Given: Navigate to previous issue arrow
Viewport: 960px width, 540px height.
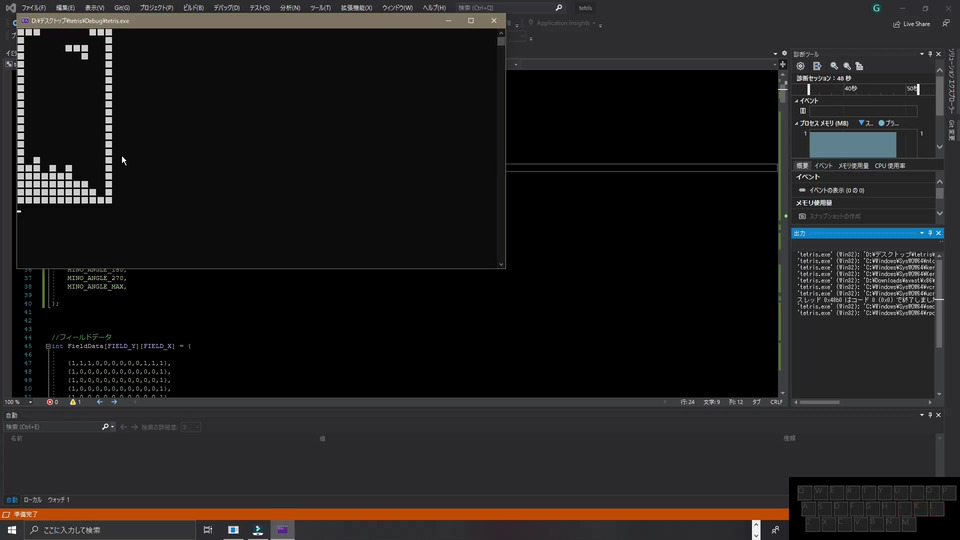Looking at the screenshot, I should [100, 402].
